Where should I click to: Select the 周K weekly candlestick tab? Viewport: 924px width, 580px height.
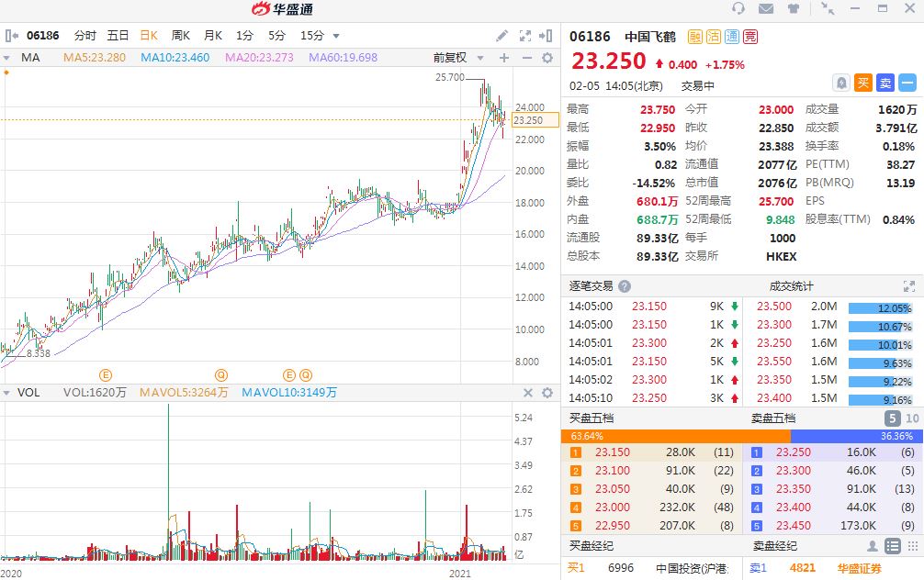180,35
